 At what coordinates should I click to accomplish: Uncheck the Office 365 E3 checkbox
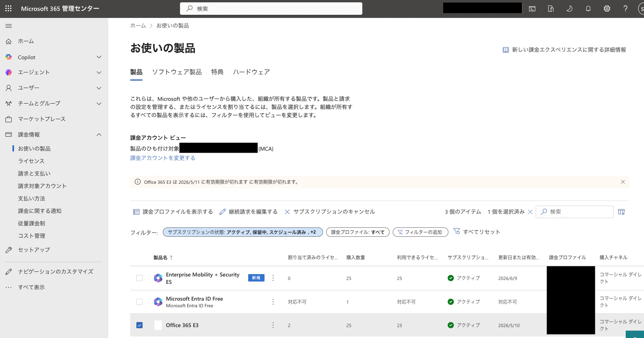(x=139, y=325)
